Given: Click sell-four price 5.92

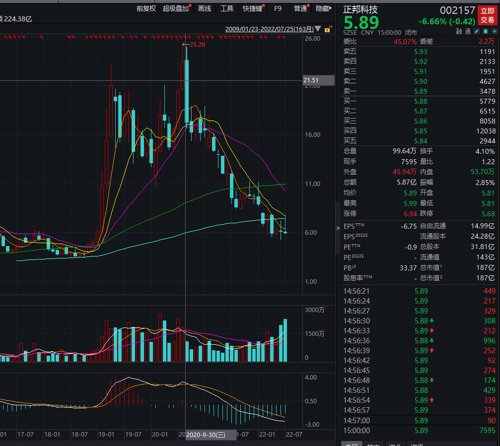Looking at the screenshot, I should pos(420,62).
